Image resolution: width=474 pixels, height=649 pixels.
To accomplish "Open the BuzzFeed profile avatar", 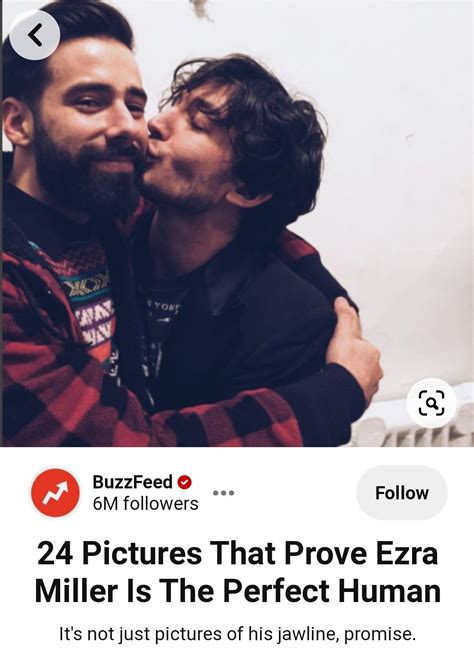I will point(55,493).
